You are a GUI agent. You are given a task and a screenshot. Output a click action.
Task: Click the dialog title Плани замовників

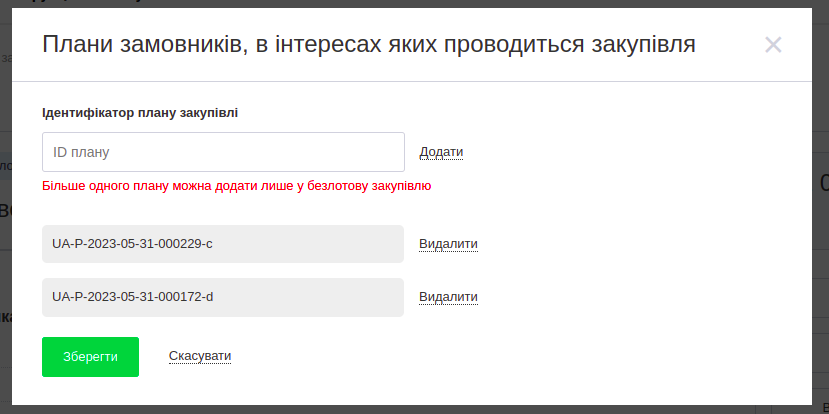click(368, 44)
